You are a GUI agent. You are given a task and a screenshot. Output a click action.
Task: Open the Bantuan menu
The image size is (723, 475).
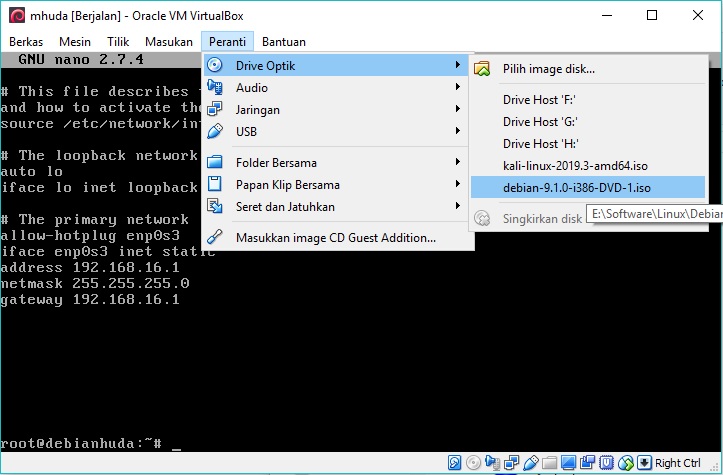pyautogui.click(x=284, y=42)
